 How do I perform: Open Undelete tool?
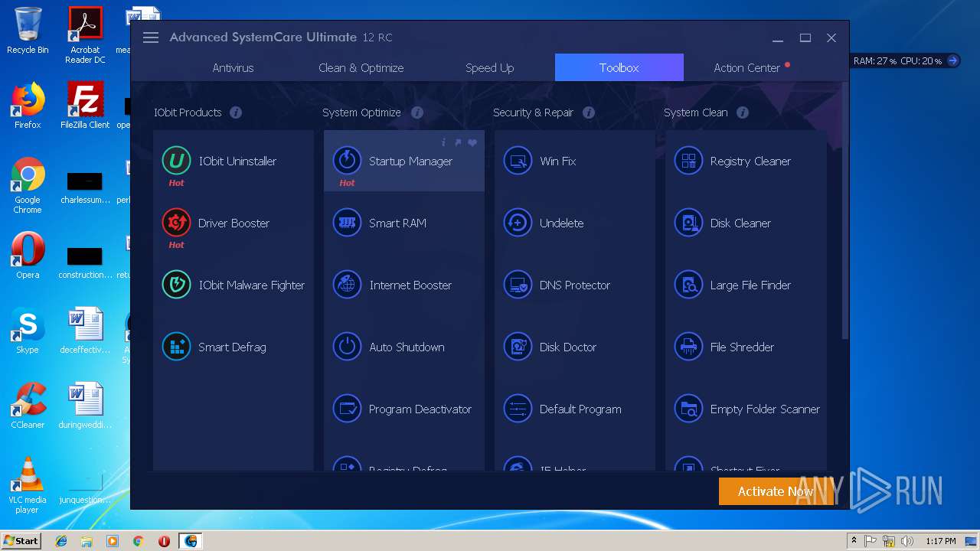pyautogui.click(x=575, y=223)
